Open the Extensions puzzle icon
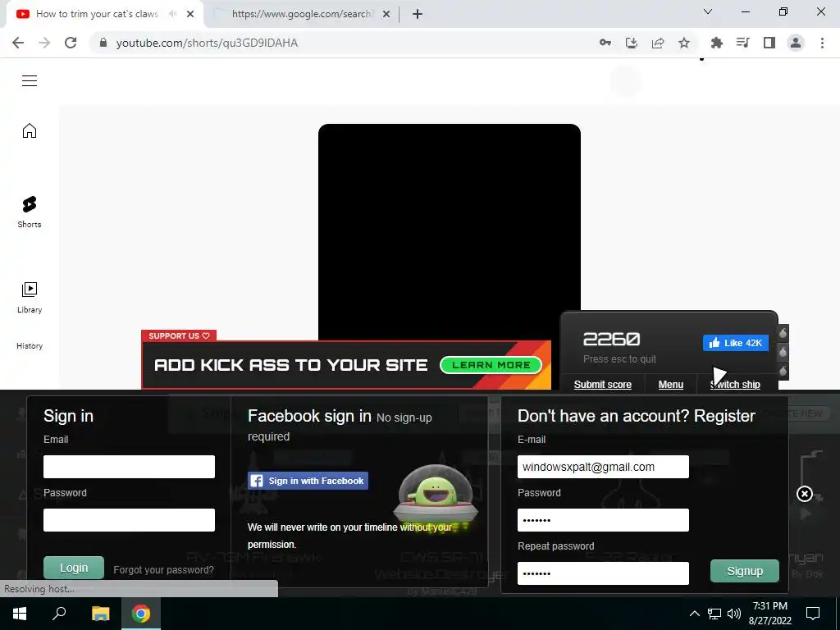This screenshot has height=630, width=840. (x=716, y=43)
